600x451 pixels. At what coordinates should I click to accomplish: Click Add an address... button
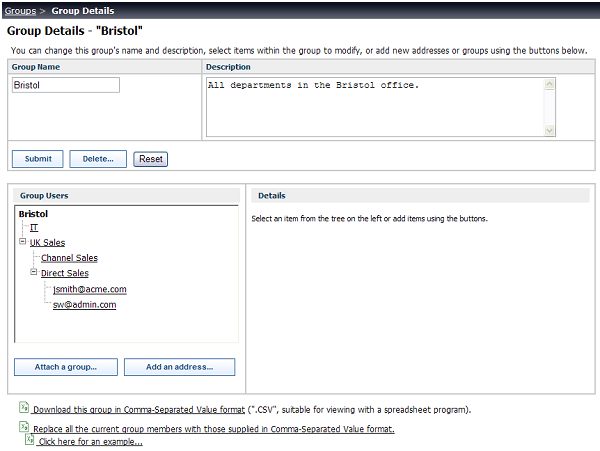(x=179, y=367)
